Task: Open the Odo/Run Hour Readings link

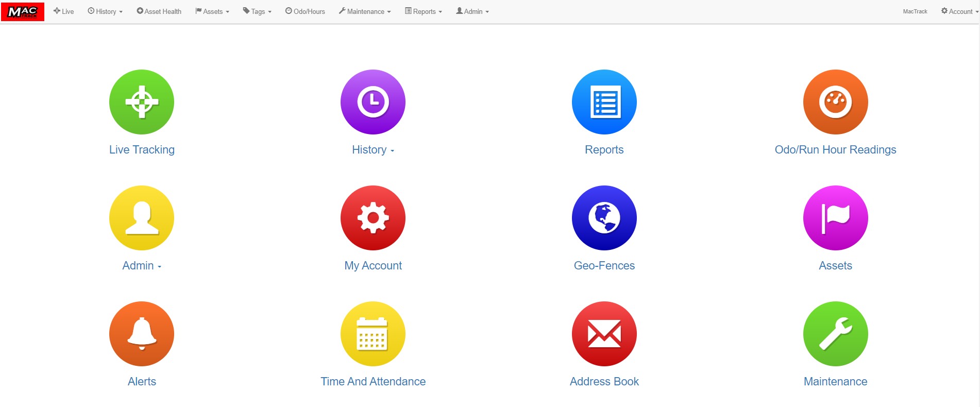Action: pos(836,150)
